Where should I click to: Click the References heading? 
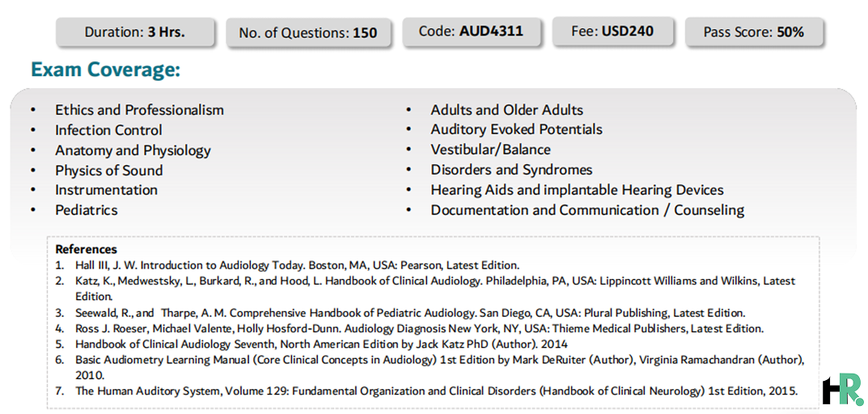tap(87, 249)
